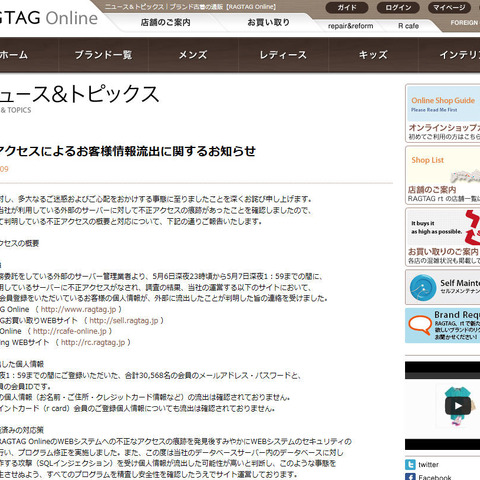This screenshot has width=480, height=480.
Task: Play the sidebar video
Action: tap(458, 405)
